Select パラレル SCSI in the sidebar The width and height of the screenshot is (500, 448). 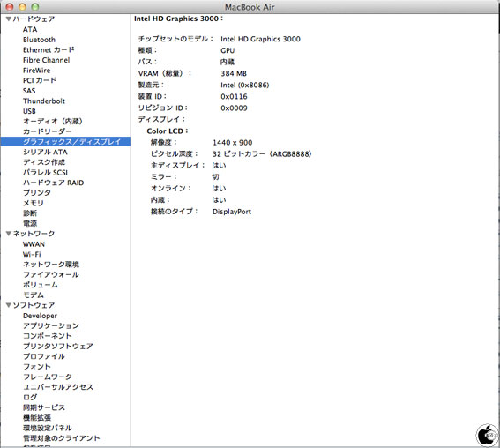(x=45, y=172)
